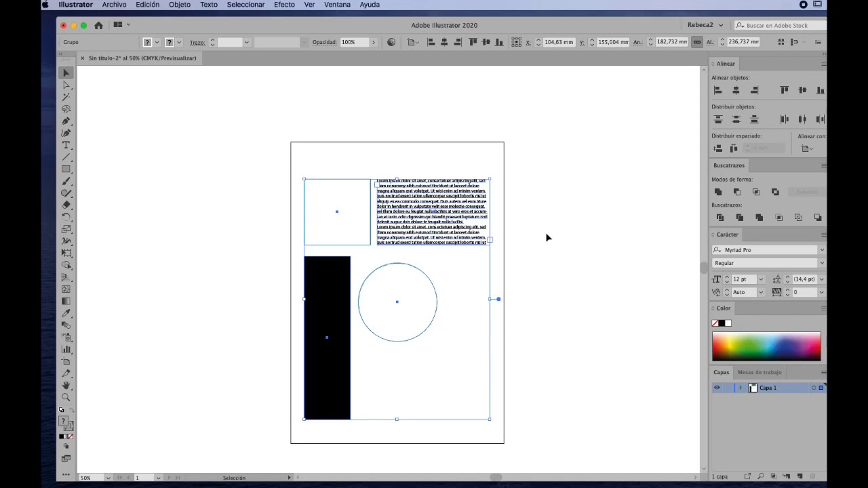The image size is (868, 488).
Task: Open the Ventana menu
Action: [x=337, y=5]
